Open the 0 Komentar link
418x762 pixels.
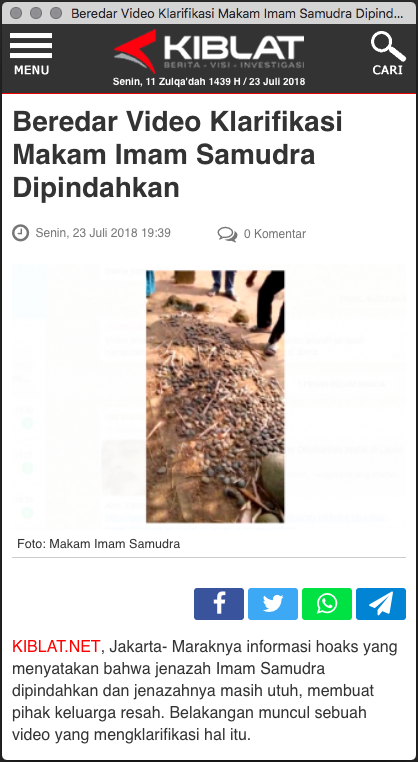[275, 234]
